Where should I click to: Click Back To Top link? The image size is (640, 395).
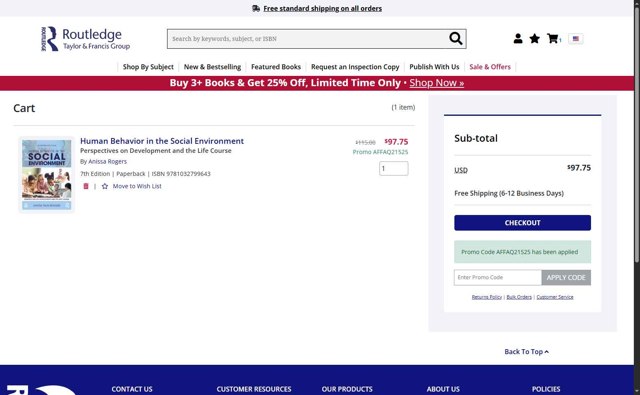527,351
